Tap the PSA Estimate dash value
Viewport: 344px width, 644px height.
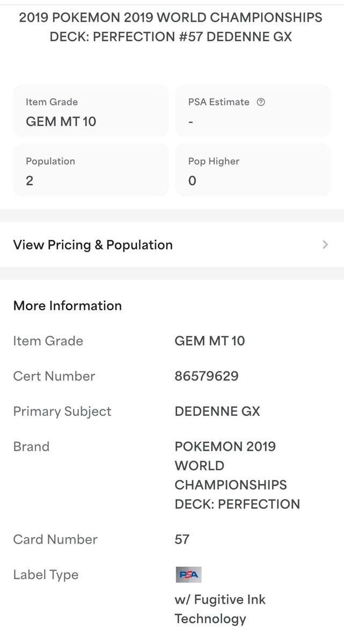(x=191, y=122)
